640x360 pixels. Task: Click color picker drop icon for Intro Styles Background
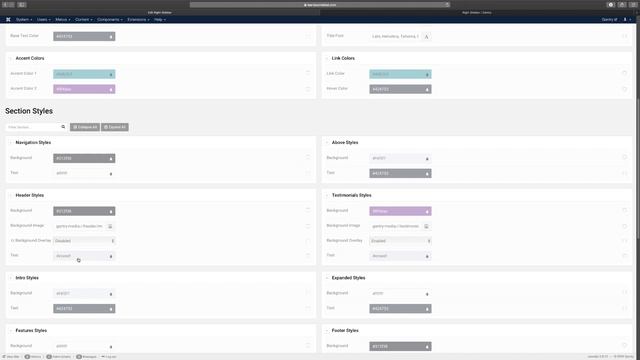click(111, 294)
